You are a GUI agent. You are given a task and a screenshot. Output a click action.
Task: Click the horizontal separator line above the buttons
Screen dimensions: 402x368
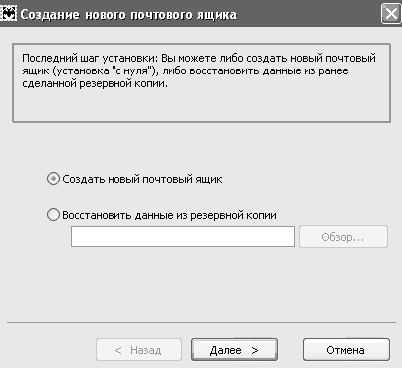coord(201,323)
